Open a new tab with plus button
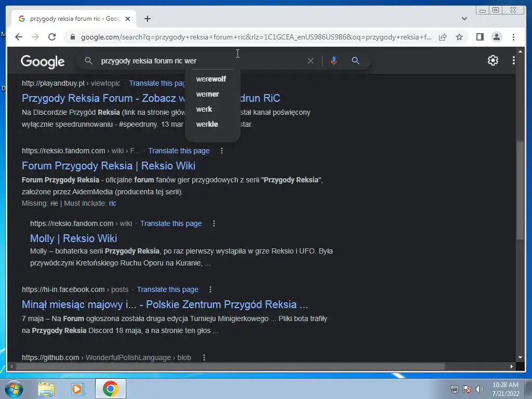 coord(147,19)
